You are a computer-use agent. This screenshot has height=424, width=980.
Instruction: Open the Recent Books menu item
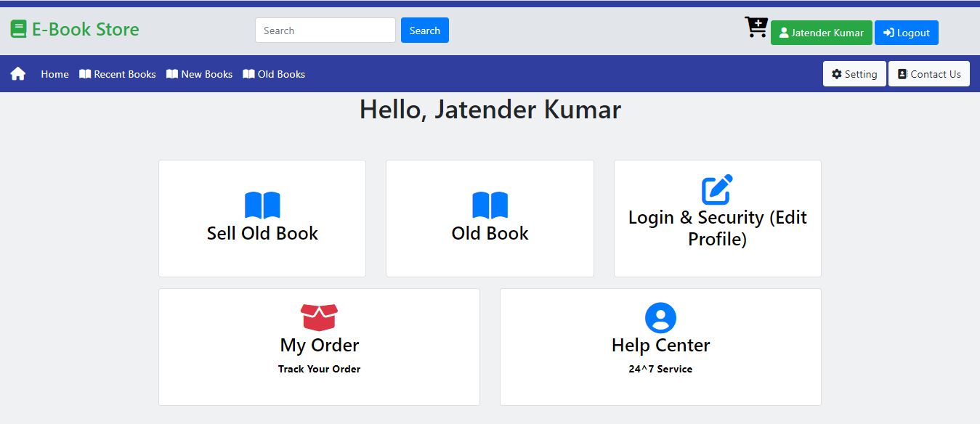[117, 73]
